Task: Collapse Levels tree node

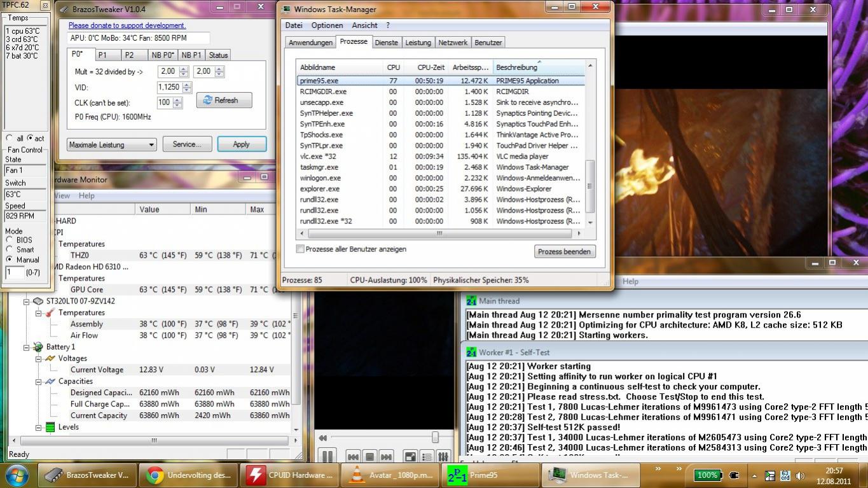Action: coord(38,427)
